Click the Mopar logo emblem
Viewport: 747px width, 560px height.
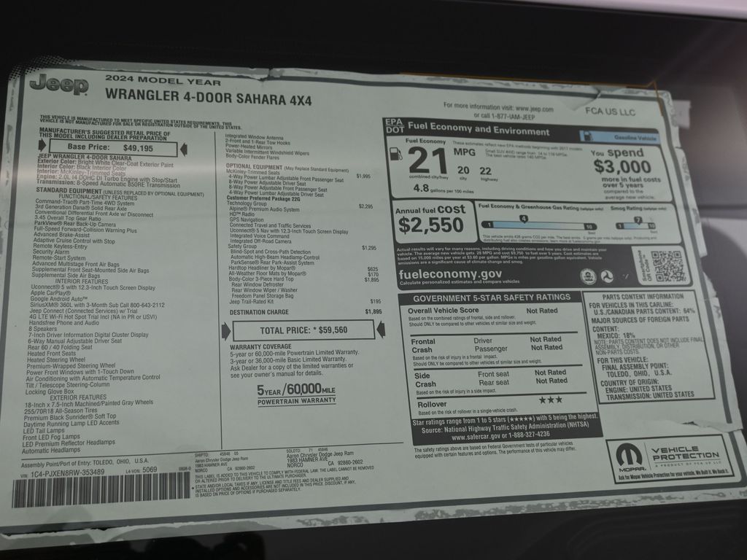tap(629, 457)
